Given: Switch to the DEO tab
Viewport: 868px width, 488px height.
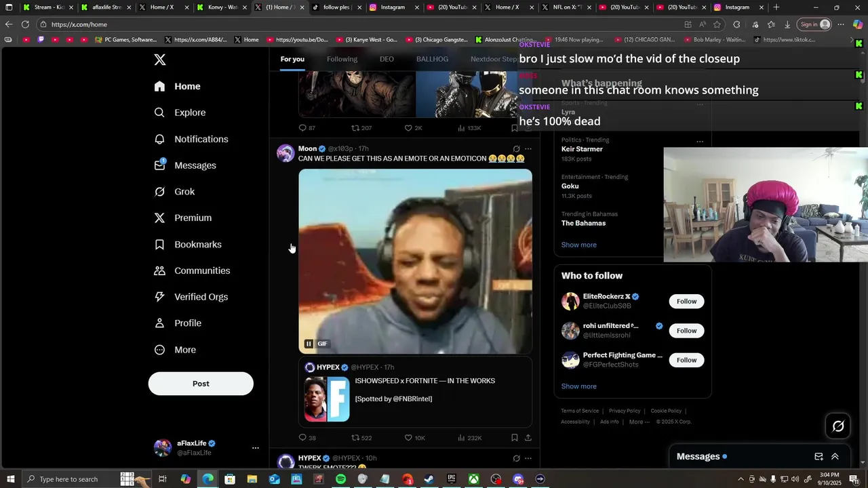Looking at the screenshot, I should [387, 59].
